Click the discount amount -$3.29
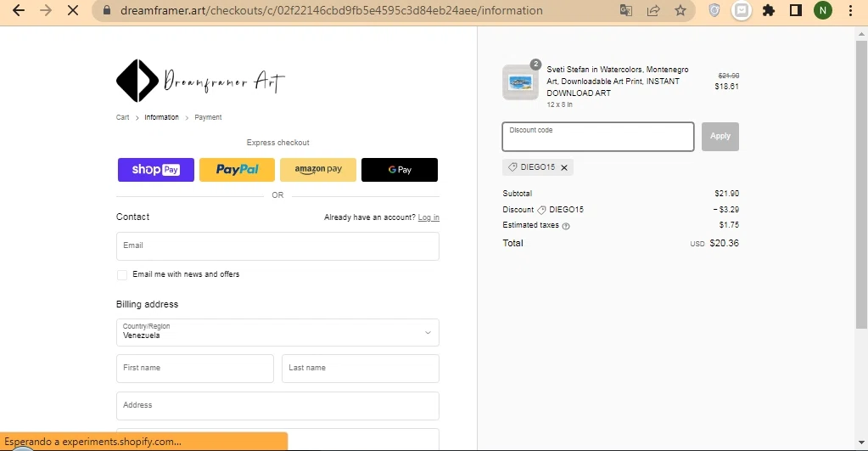The height and width of the screenshot is (451, 868). tap(725, 210)
